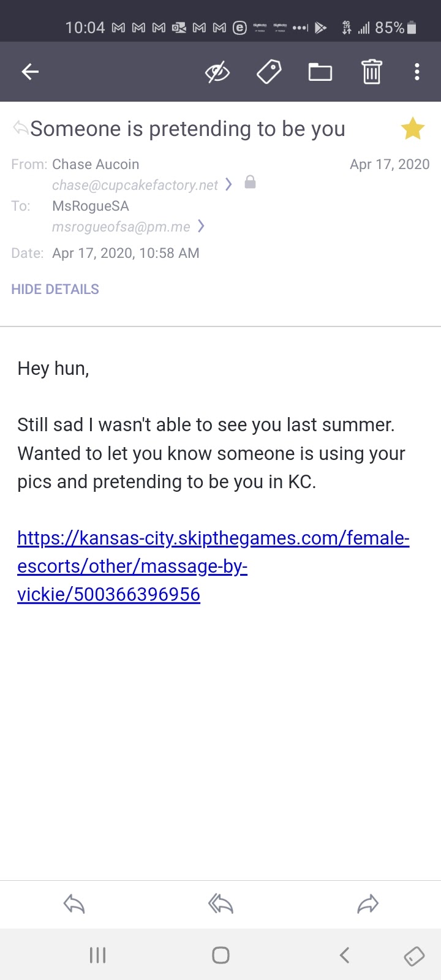Mark email unread with crossed-eye icon
This screenshot has width=441, height=980.
[x=217, y=72]
